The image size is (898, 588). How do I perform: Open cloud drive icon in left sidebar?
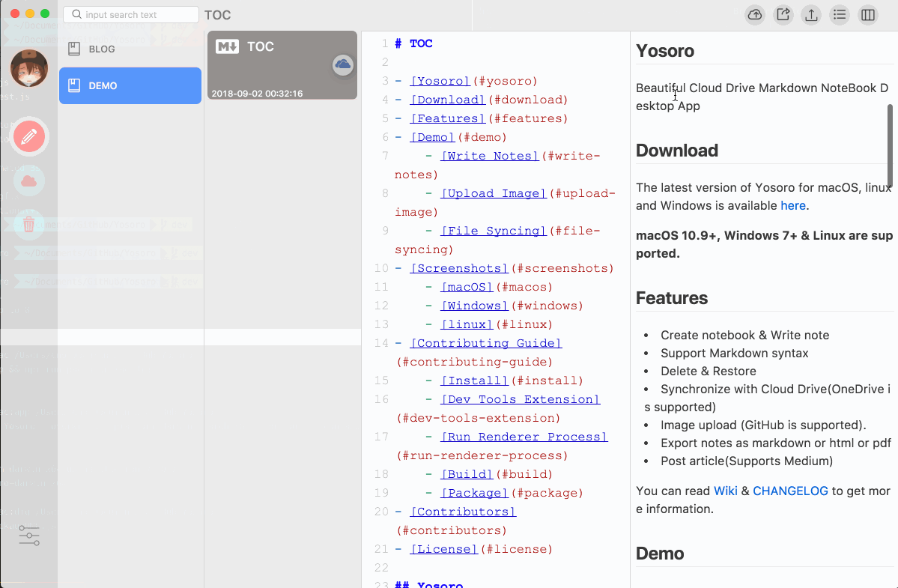(28, 181)
